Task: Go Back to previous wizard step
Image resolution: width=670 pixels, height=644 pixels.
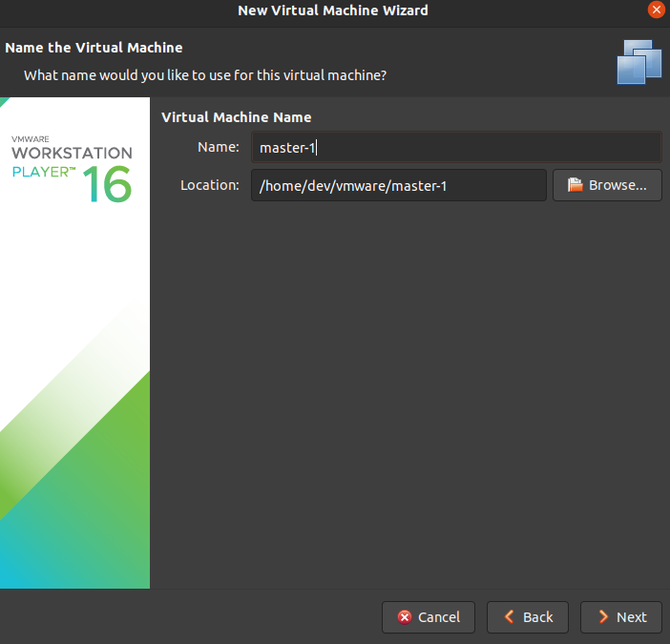Action: click(x=528, y=617)
